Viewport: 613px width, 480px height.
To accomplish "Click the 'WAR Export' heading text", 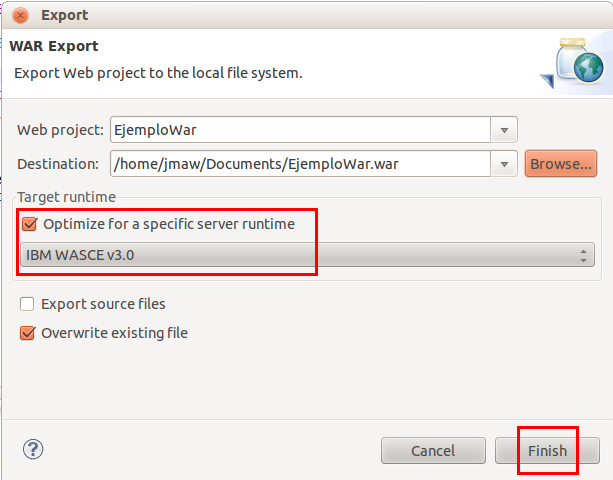I will point(54,46).
